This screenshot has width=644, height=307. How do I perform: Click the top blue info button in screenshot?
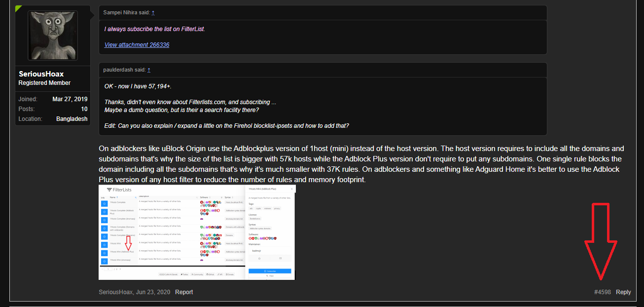click(104, 203)
